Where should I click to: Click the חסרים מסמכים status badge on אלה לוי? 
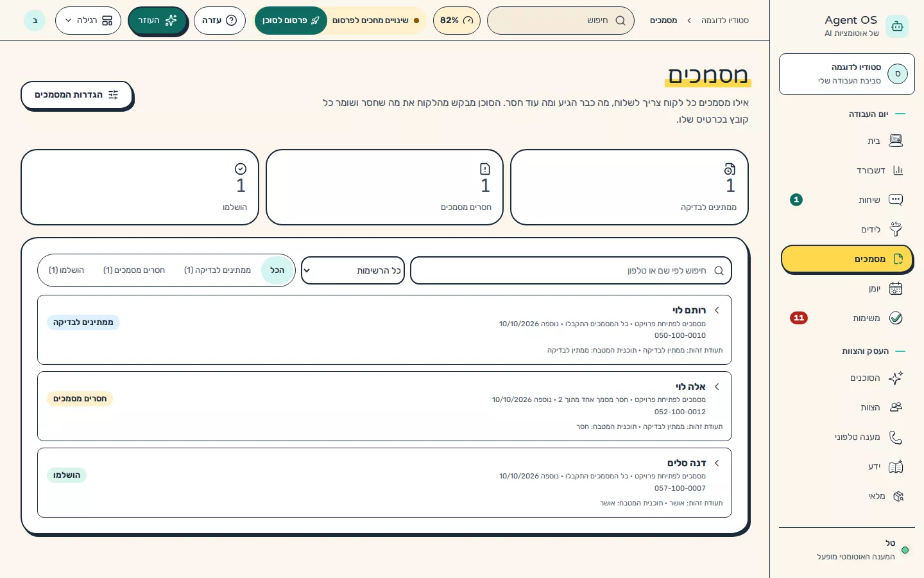pyautogui.click(x=80, y=399)
